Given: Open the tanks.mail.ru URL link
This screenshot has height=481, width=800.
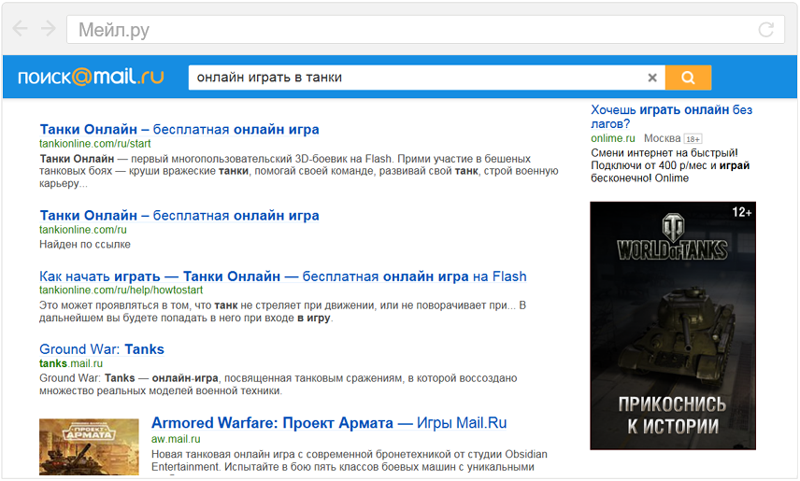Looking at the screenshot, I should [x=71, y=364].
